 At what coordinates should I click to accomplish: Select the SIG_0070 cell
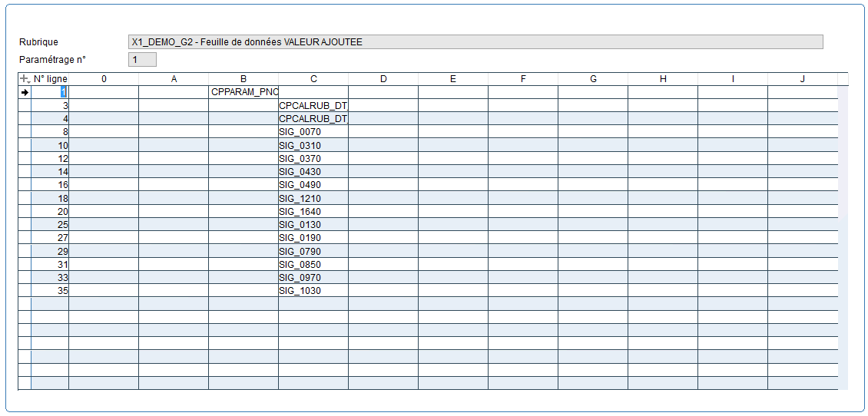[313, 132]
